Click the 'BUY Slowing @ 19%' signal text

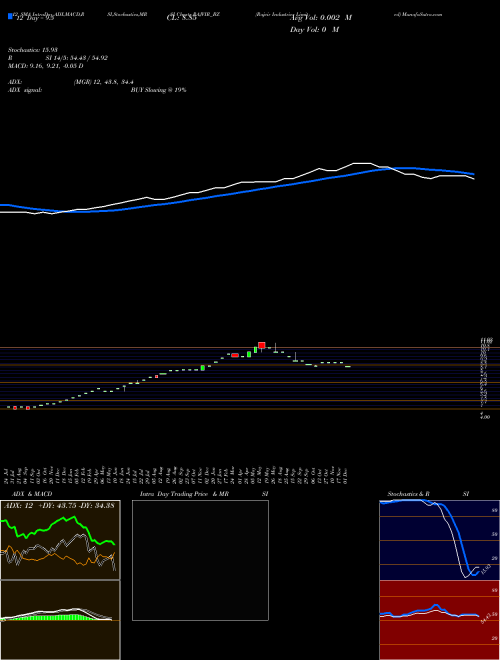[158, 90]
